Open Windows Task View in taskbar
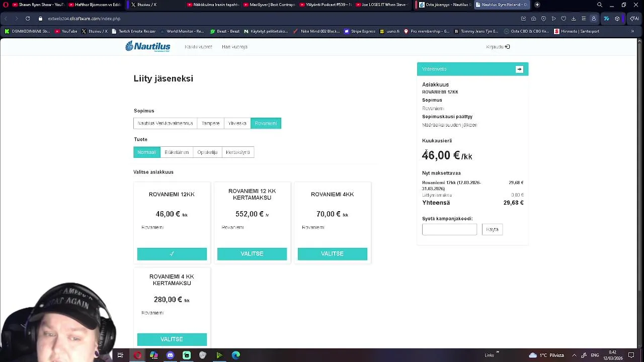The width and height of the screenshot is (644, 362). click(120, 355)
